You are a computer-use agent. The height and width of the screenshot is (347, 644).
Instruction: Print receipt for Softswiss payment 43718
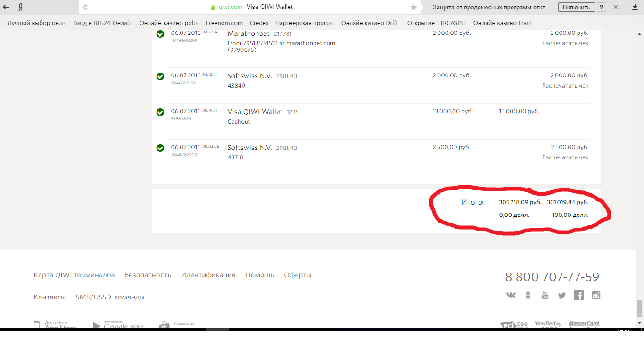coord(565,157)
